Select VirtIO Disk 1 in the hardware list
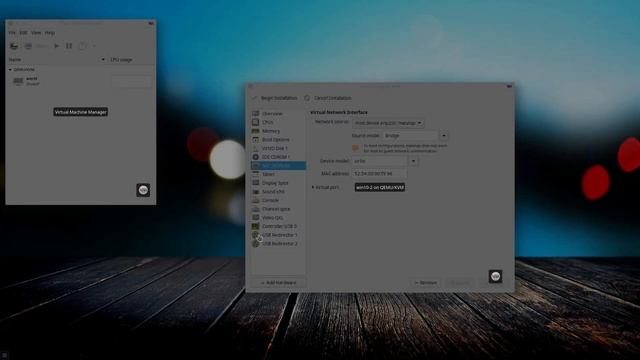Viewport: 640px width, 360px height. pos(278,148)
